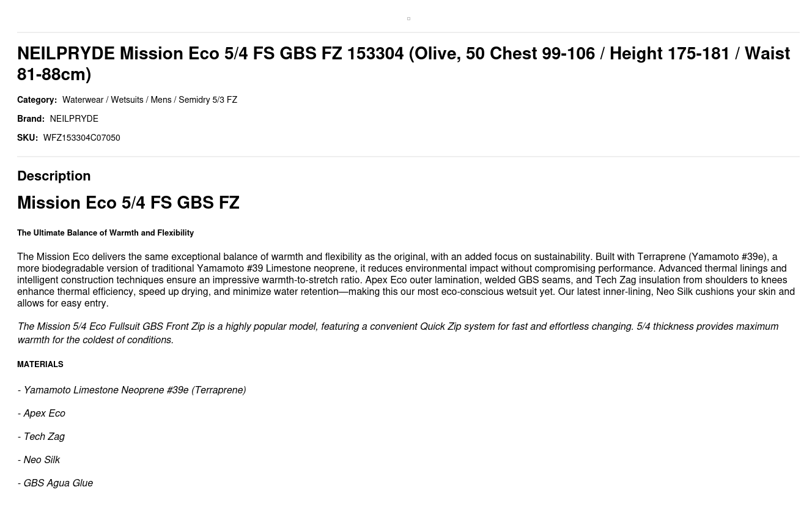Click the SKU code WFZ153304C07050
Viewport: 812px width, 517px height.
81,138
